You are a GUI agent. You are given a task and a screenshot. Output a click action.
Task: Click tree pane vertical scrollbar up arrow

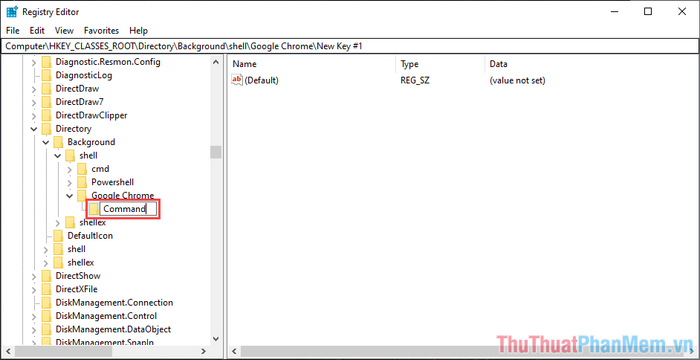click(x=216, y=62)
